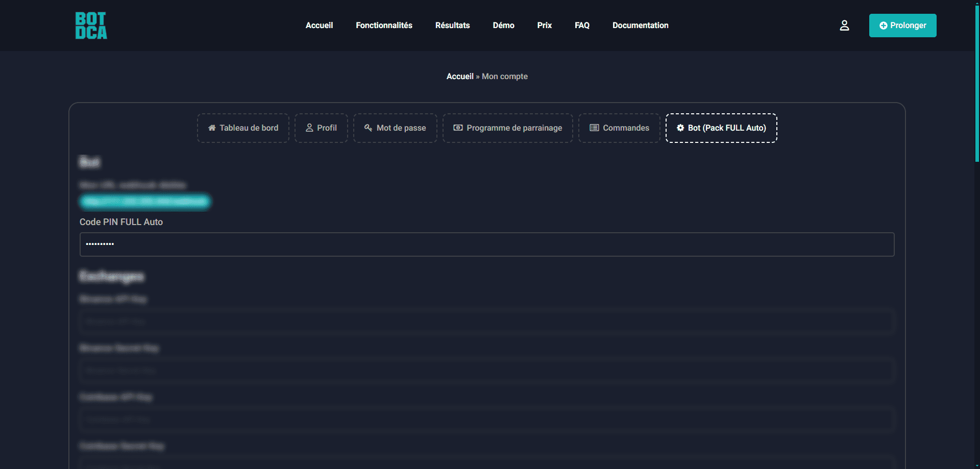The width and height of the screenshot is (980, 469).
Task: Open the user account icon
Action: (x=844, y=26)
